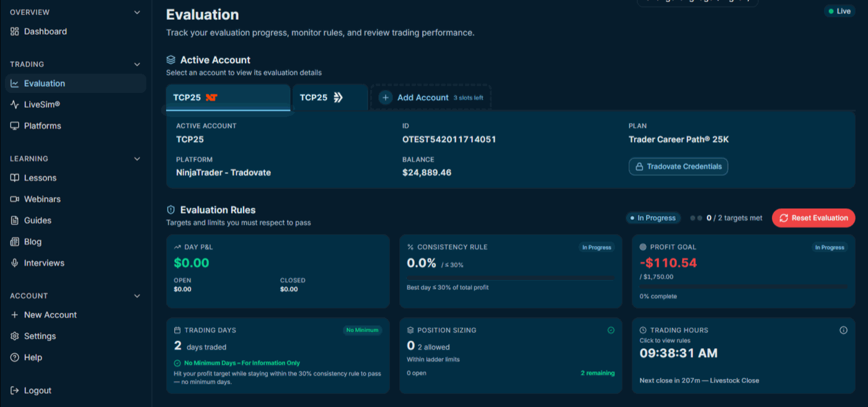Open the Dashboard grid icon

coord(15,32)
